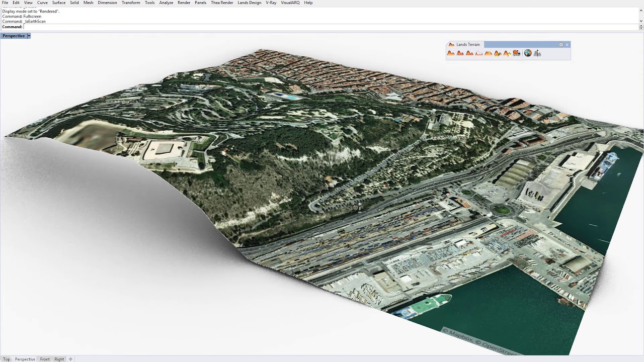Screen dimensions: 644x362
Task: Click the orange earth-moving truck icon
Action: pyautogui.click(x=516, y=53)
